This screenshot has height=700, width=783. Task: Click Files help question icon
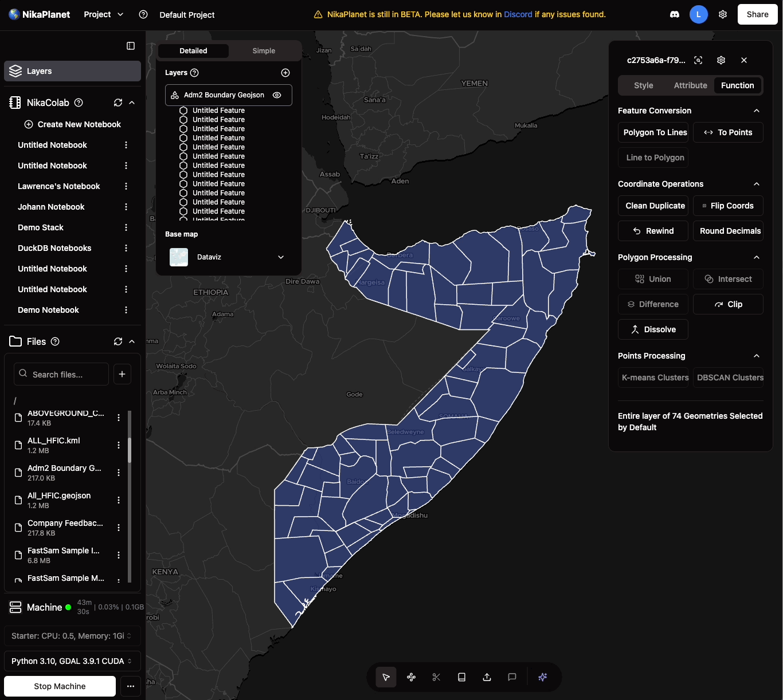[x=55, y=341]
